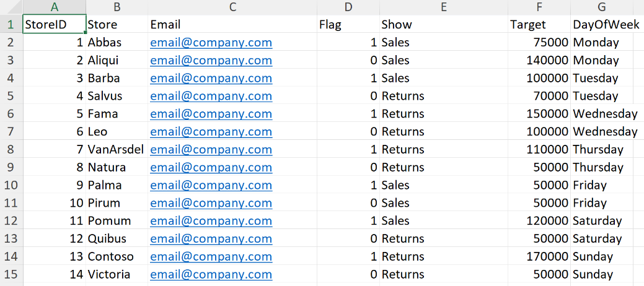Viewport: 644px width, 286px height.
Task: Select the DayOfWeek header cell
Action: point(602,25)
